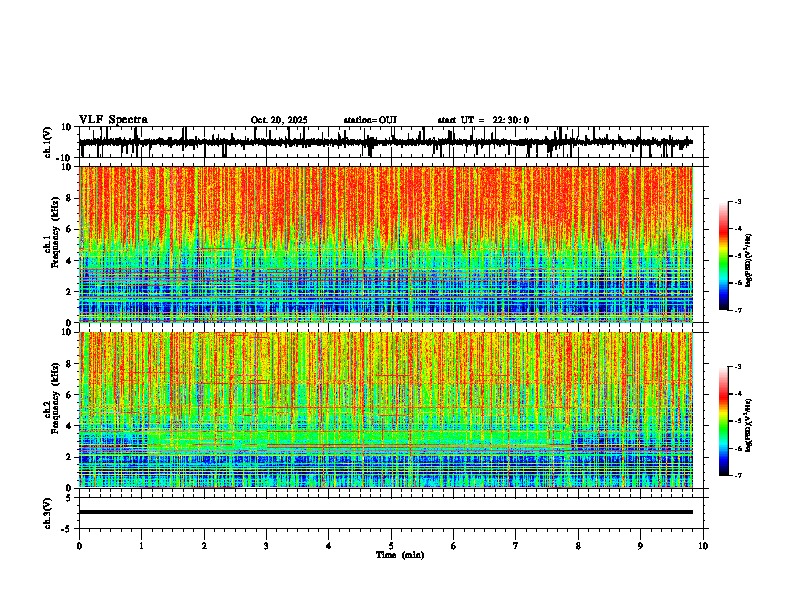Screen dimensions: 792x612
Task: Click the '6' kHz tick on ch.1 frequency axis
Action: (70, 229)
